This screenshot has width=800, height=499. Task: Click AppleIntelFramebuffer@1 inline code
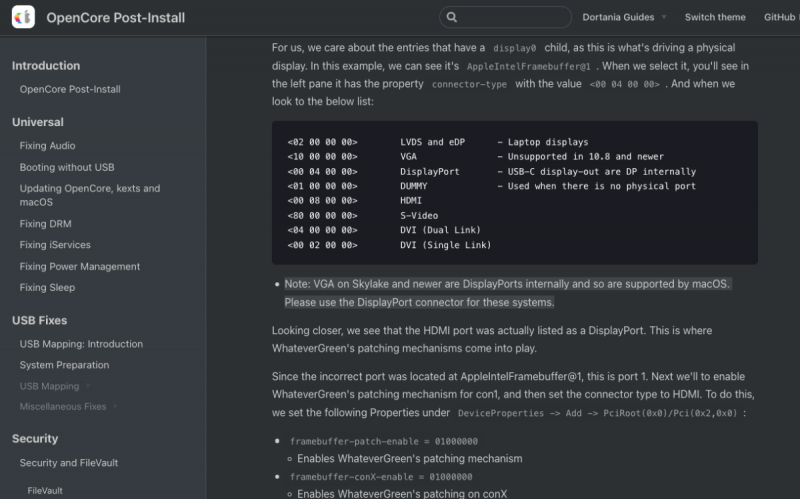tap(529, 66)
